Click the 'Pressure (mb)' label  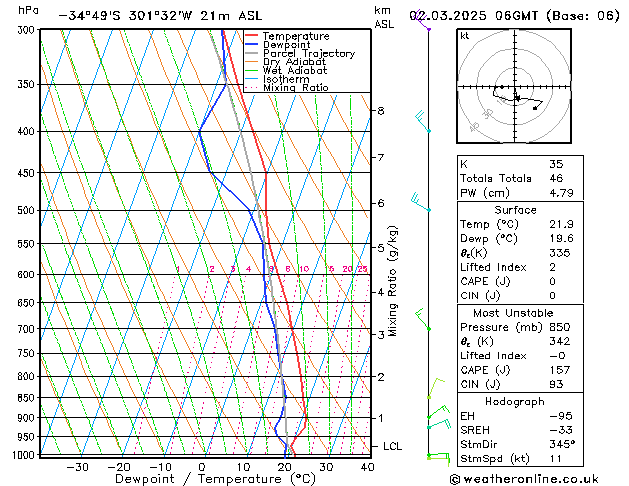[501, 328]
